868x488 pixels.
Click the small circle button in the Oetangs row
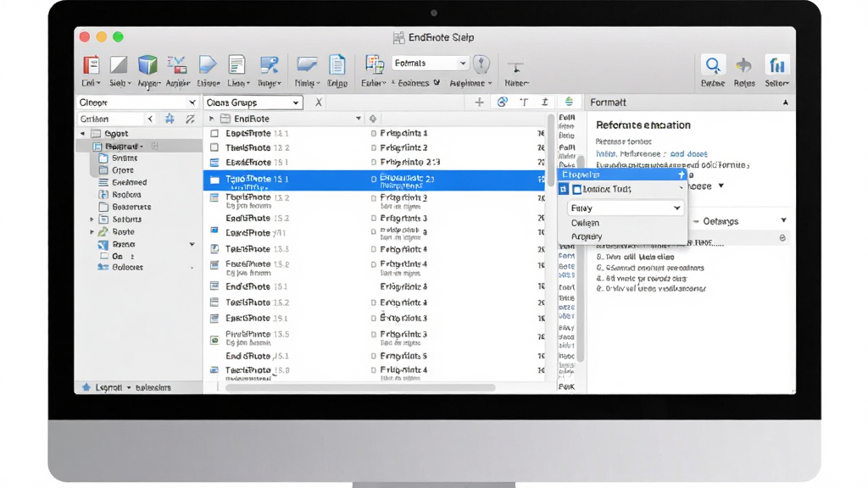782,237
